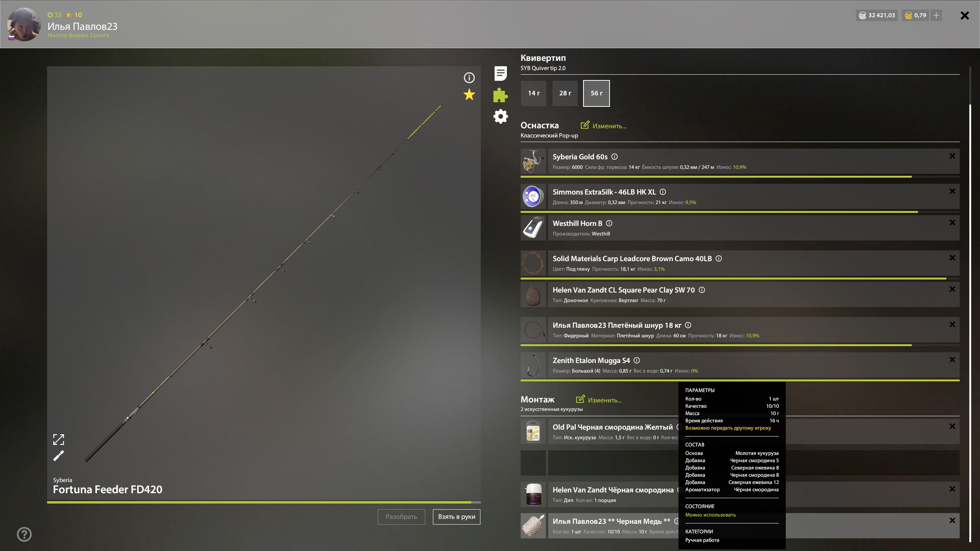Open the green puzzle piece tab
The width and height of the screenshot is (980, 551).
pos(500,95)
